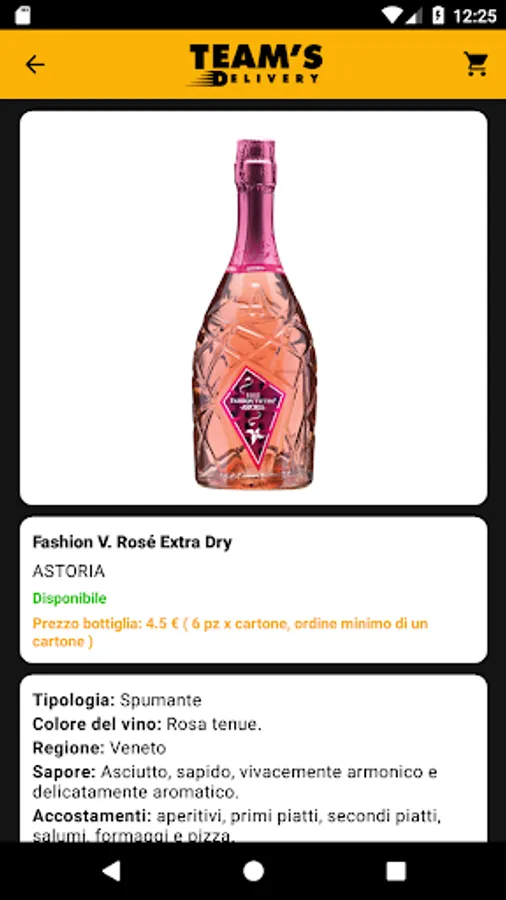Open the rosé bottle product image
Screen dimensions: 506x900
point(254,308)
